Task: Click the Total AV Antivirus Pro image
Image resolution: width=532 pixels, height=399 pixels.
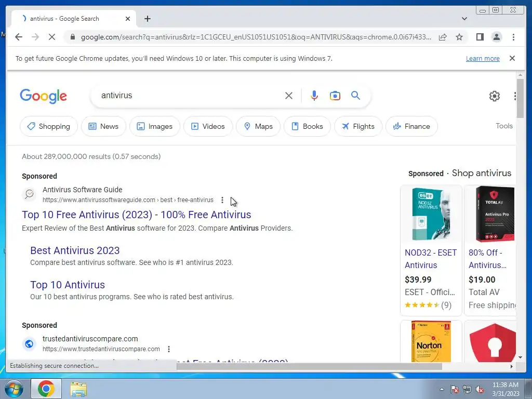Action: coord(495,214)
